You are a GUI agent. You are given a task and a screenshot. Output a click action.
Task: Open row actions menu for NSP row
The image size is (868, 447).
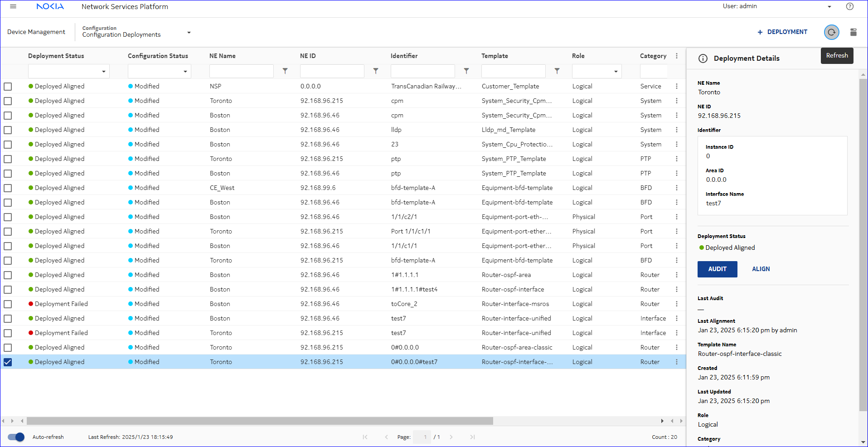point(676,86)
